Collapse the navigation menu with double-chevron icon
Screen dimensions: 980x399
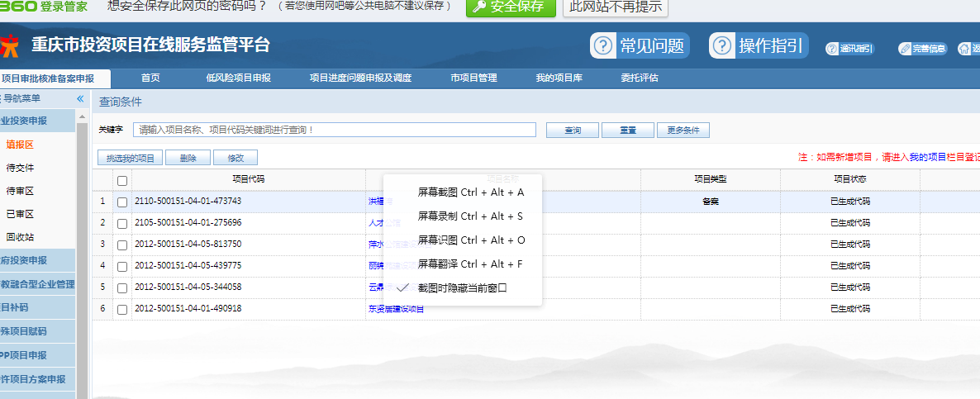coord(80,98)
